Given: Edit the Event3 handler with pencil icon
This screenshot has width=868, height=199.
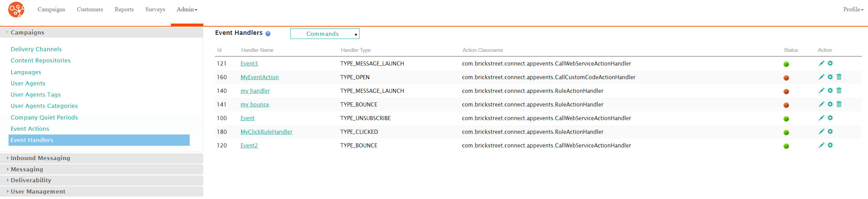Looking at the screenshot, I should [822, 63].
